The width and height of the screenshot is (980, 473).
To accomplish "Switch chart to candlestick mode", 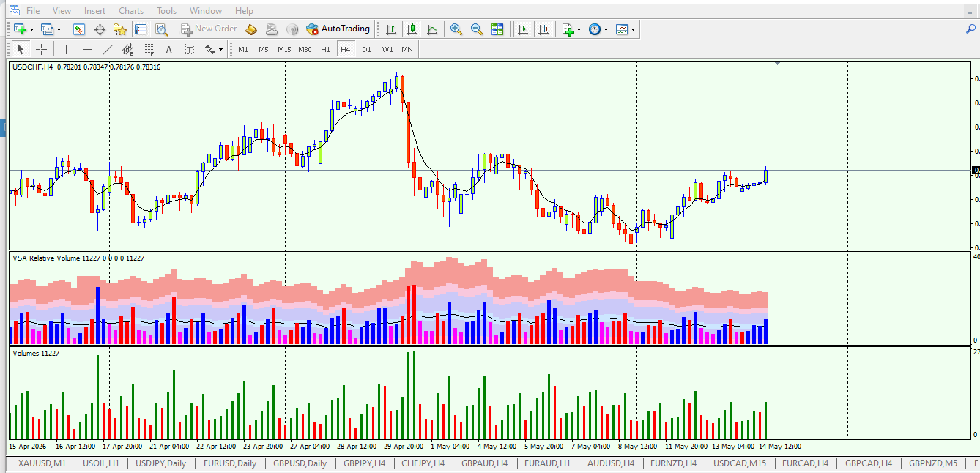I will coord(412,29).
